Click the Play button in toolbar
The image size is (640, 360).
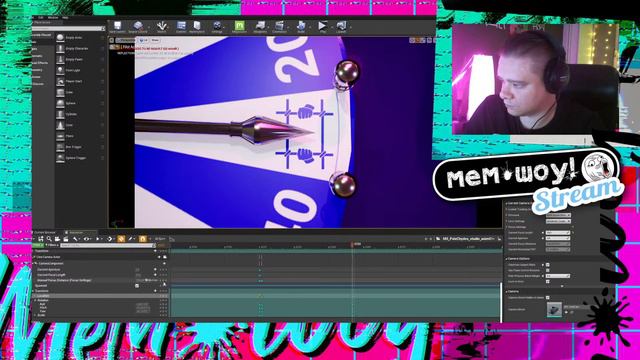point(322,27)
